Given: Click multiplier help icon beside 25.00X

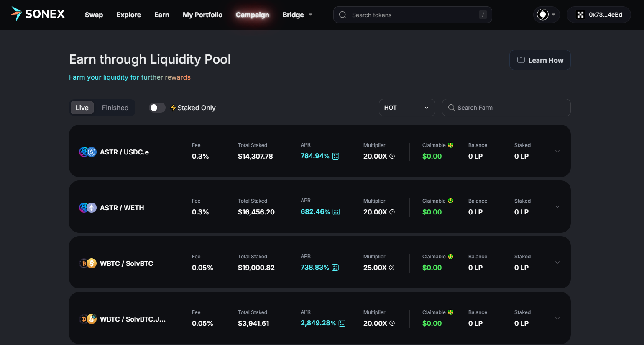Looking at the screenshot, I should coord(392,268).
